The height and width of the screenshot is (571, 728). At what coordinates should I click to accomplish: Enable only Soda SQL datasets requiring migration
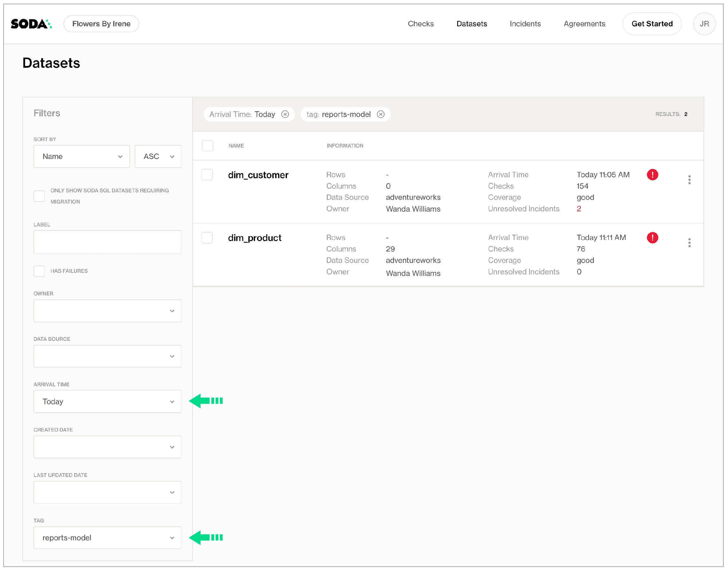coord(39,196)
